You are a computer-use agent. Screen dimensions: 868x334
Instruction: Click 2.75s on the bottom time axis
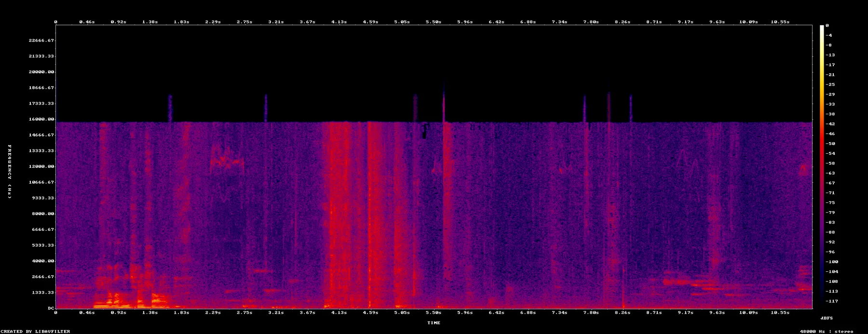click(244, 313)
